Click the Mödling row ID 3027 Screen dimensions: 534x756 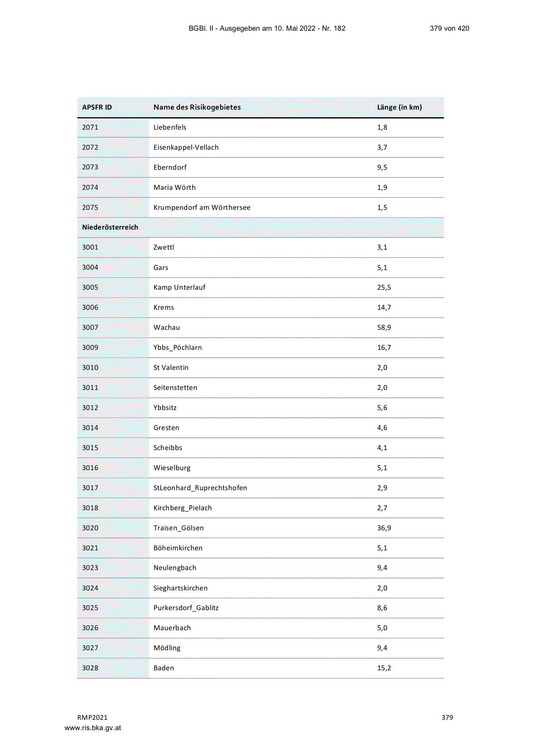point(90,648)
